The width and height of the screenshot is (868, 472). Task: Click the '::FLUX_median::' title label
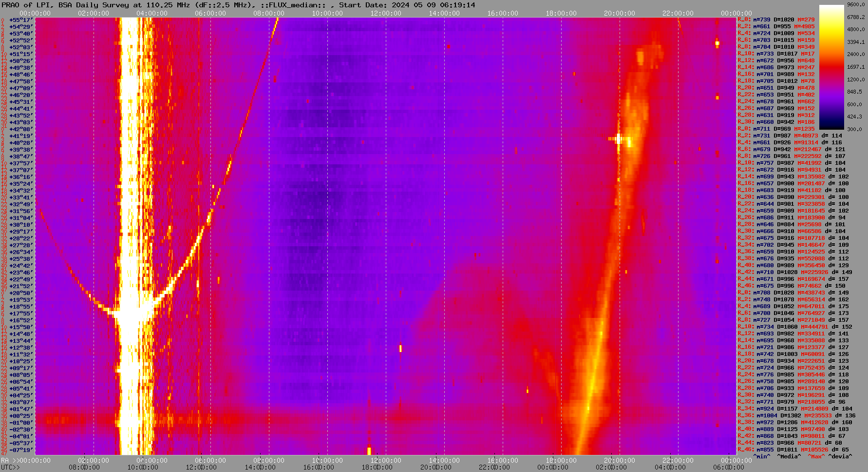tap(293, 5)
